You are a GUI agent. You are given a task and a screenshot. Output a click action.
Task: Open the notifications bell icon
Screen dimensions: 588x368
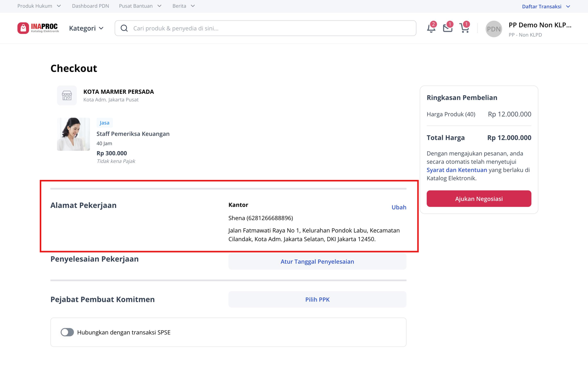431,28
